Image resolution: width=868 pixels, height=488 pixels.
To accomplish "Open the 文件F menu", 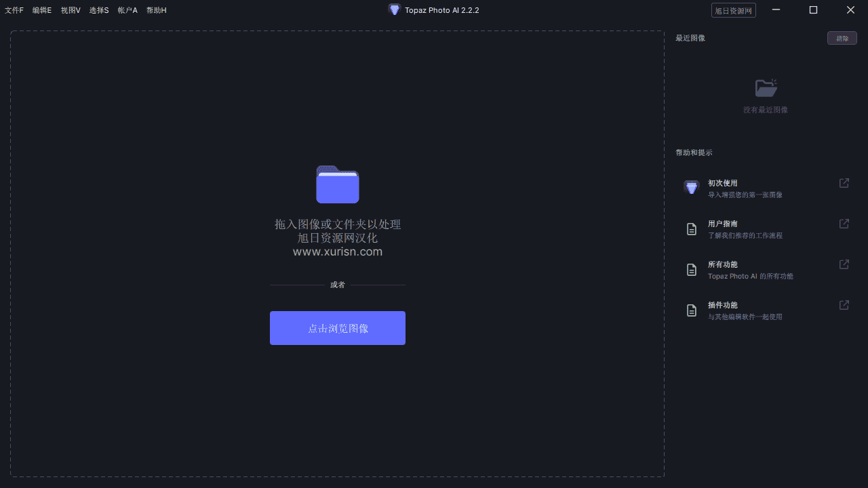I will [x=14, y=10].
